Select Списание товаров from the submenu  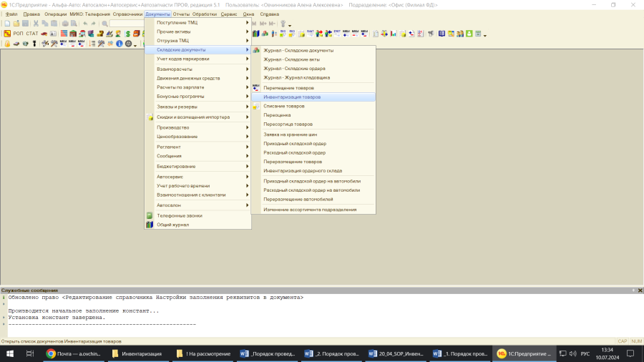point(313,106)
